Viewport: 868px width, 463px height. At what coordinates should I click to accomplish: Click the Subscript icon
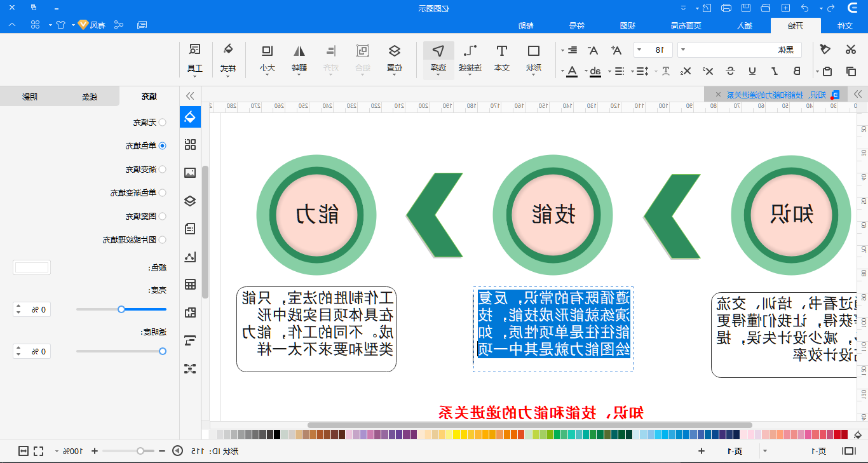coord(687,71)
